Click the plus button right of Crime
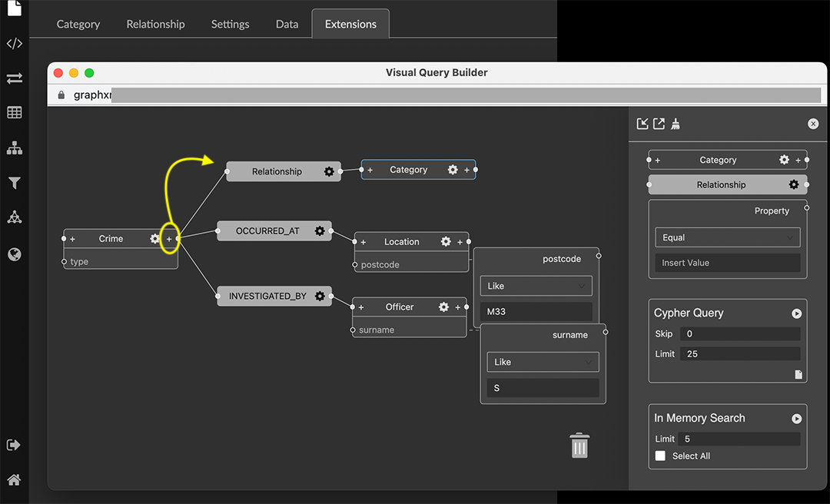The image size is (830, 504). [x=169, y=239]
